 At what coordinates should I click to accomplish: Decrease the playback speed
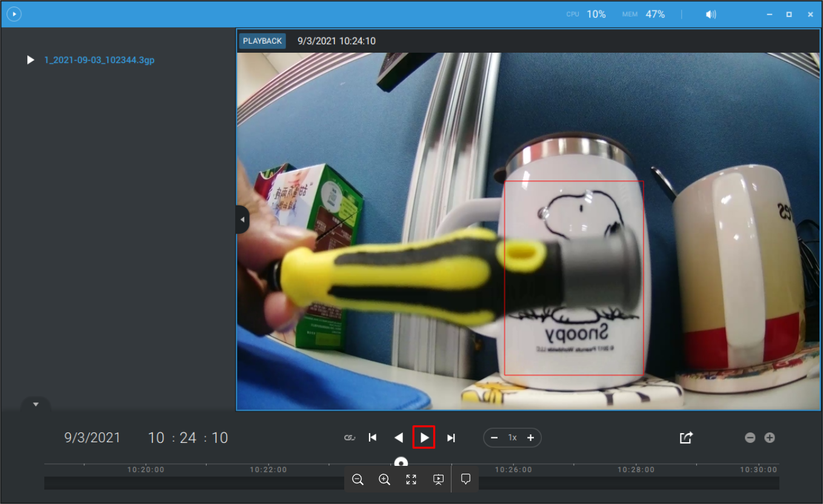tap(495, 437)
